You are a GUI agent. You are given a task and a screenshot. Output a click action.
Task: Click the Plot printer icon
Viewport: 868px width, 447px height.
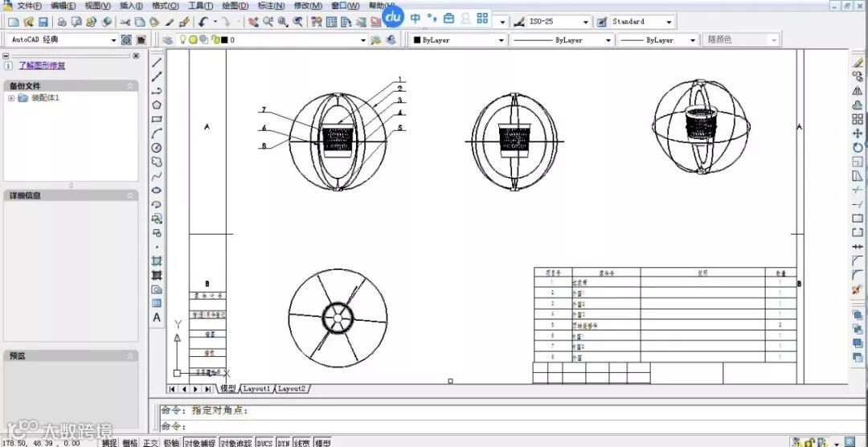[62, 23]
